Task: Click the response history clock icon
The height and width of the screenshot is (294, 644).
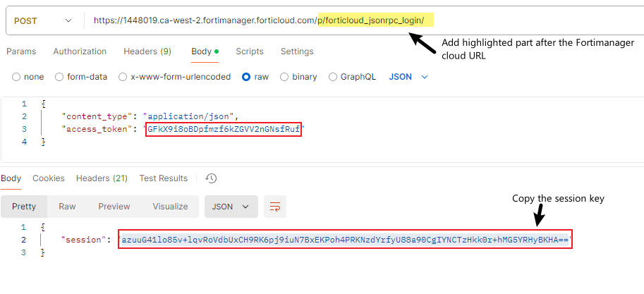Action: pos(210,178)
